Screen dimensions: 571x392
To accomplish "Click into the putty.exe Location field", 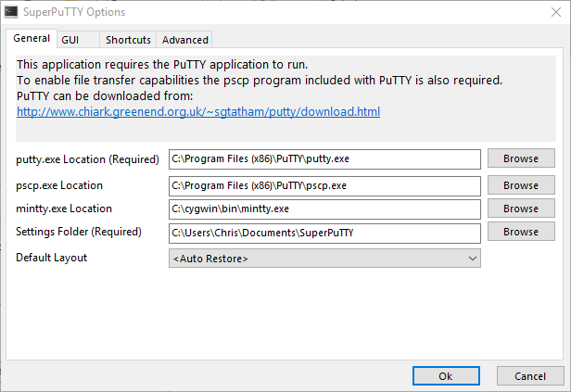I will [324, 159].
